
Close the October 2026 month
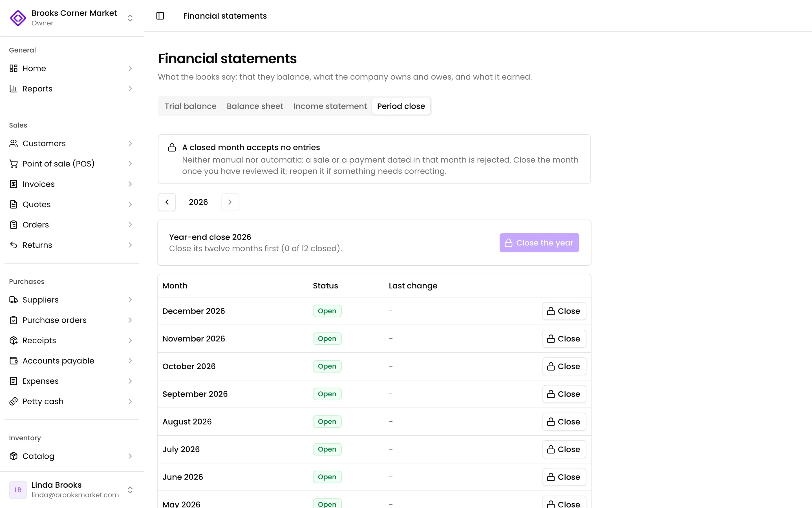click(x=564, y=366)
